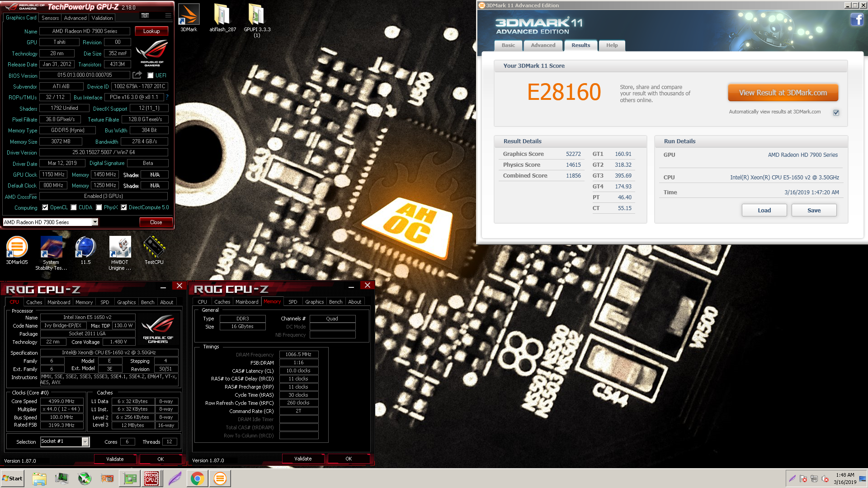Expand the Socket #1 selection dropdown
Screen dimensions: 868x488
pyautogui.click(x=85, y=442)
